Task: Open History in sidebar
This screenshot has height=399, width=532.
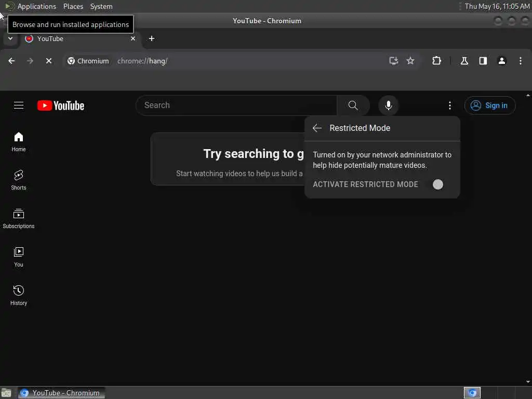Action: pos(19,296)
